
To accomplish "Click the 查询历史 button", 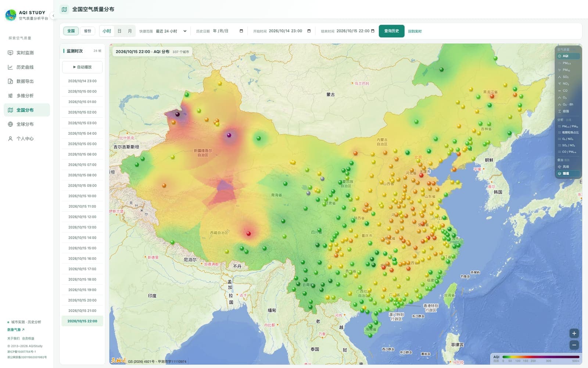I will click(391, 31).
